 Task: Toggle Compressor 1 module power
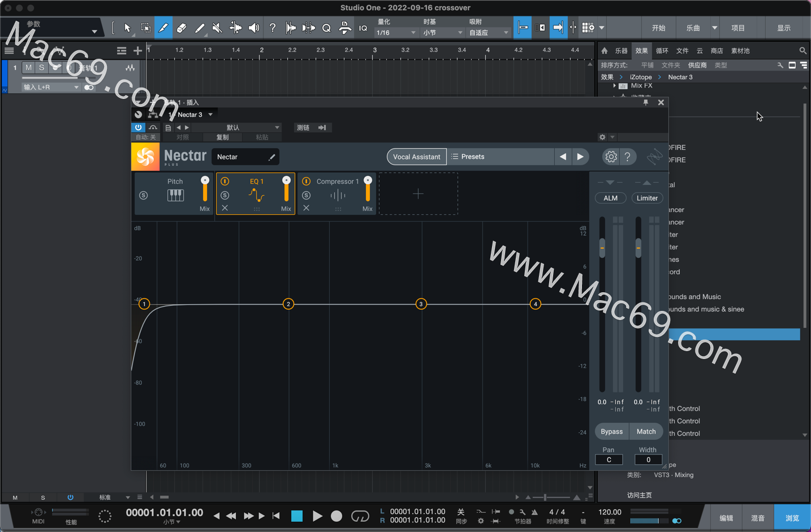point(306,181)
